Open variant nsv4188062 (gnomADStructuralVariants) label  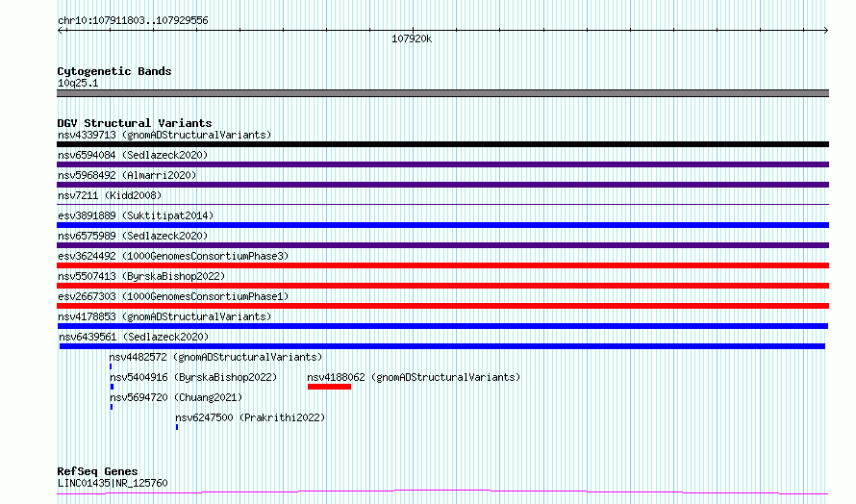click(x=414, y=377)
